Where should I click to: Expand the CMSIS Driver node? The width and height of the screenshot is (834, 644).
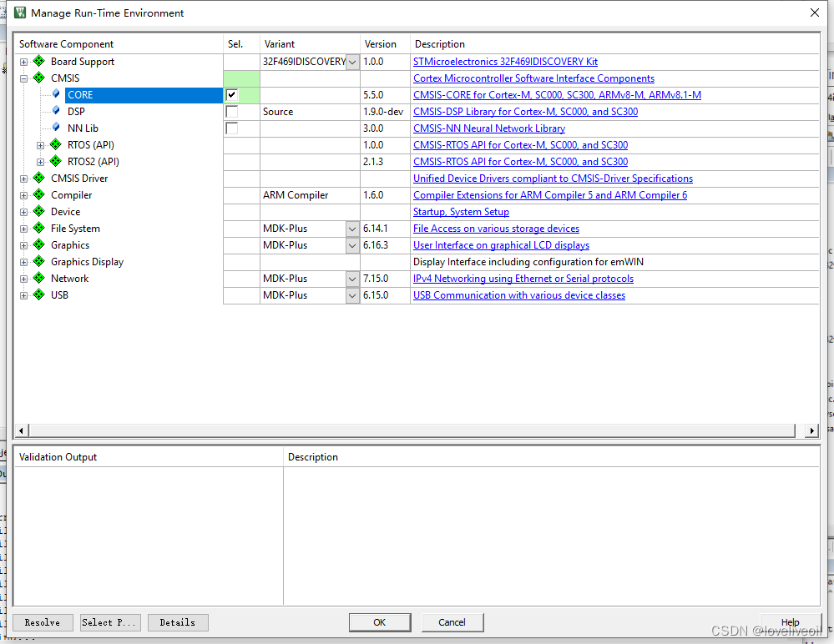pos(23,179)
